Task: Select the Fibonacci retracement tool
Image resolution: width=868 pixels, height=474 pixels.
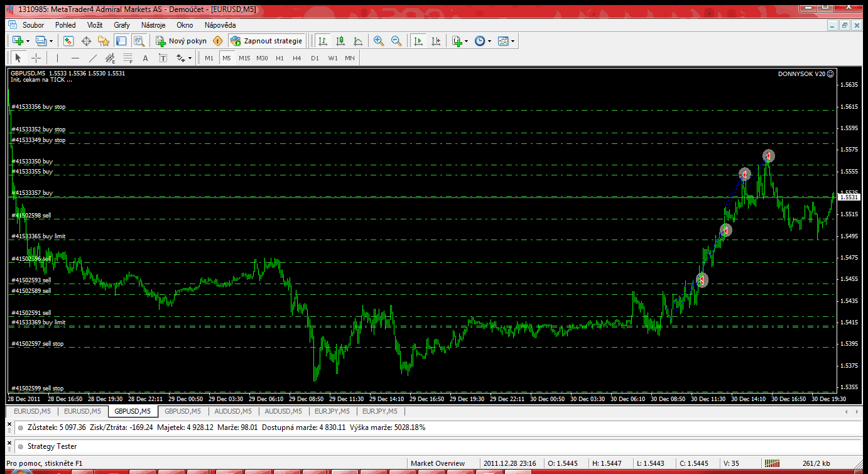Action: coord(128,58)
